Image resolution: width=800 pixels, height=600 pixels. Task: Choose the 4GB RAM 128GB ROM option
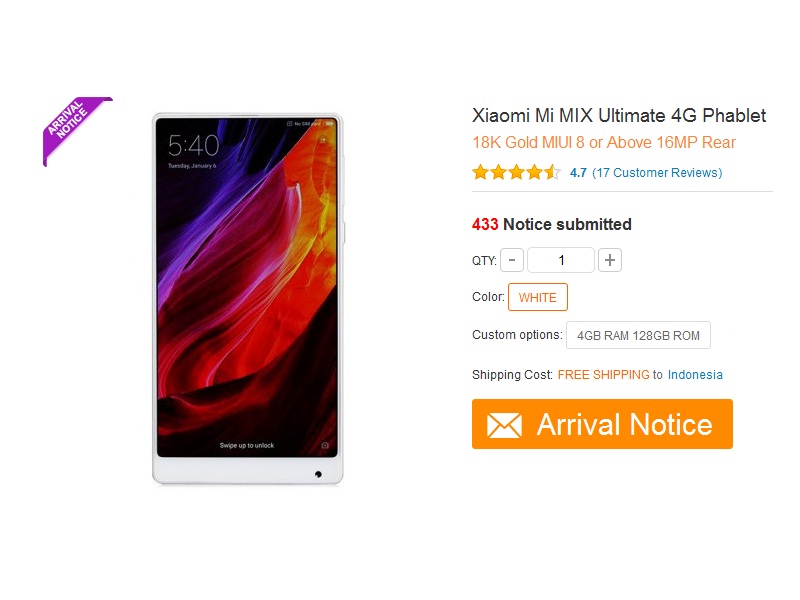pyautogui.click(x=638, y=335)
